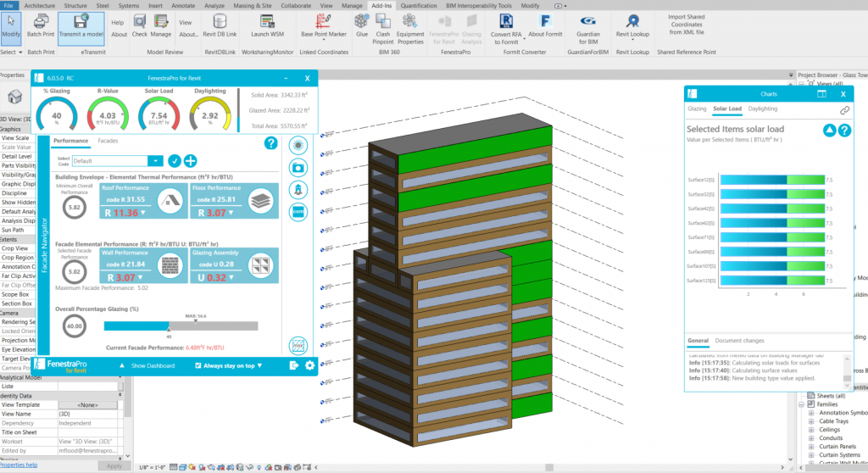This screenshot has height=473, width=868.
Task: Open wall R 3.07 value dropdown
Action: 141,277
